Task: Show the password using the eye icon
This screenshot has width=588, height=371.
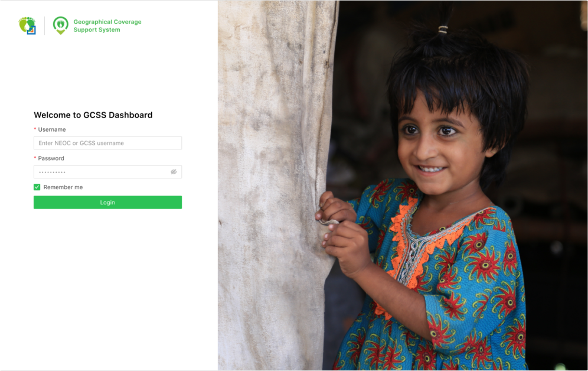Action: point(174,172)
